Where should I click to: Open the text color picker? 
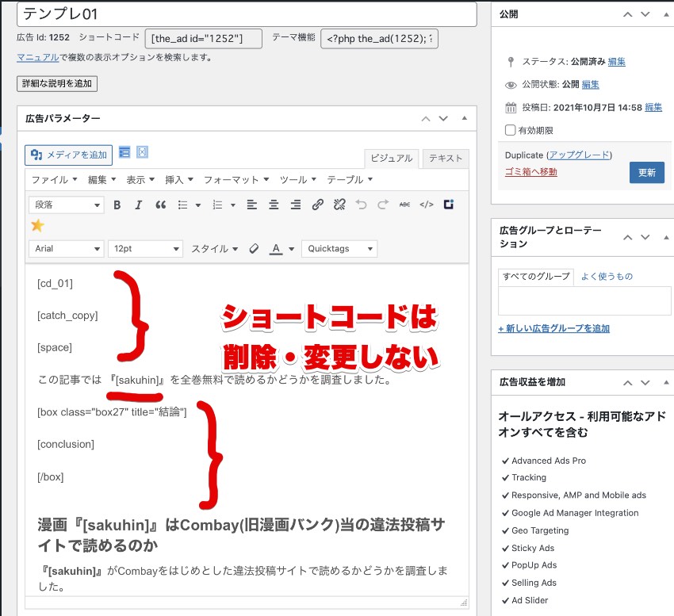[274, 249]
